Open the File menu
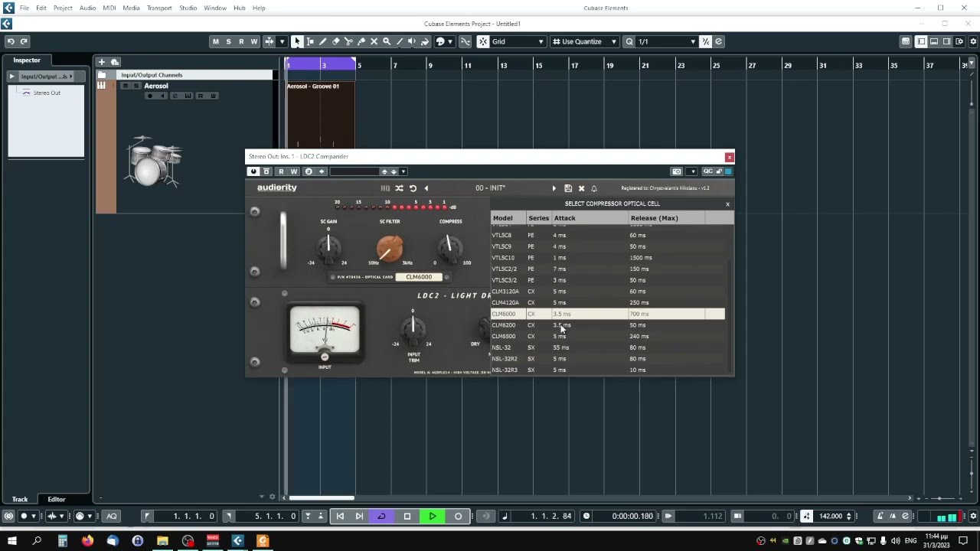This screenshot has width=980, height=551. (24, 8)
